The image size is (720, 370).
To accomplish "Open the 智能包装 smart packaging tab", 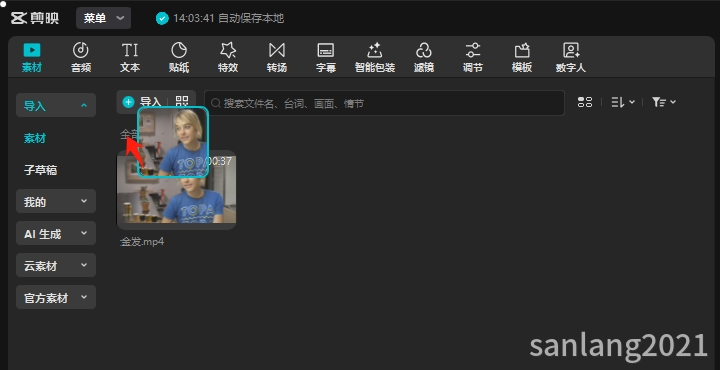I will [375, 57].
